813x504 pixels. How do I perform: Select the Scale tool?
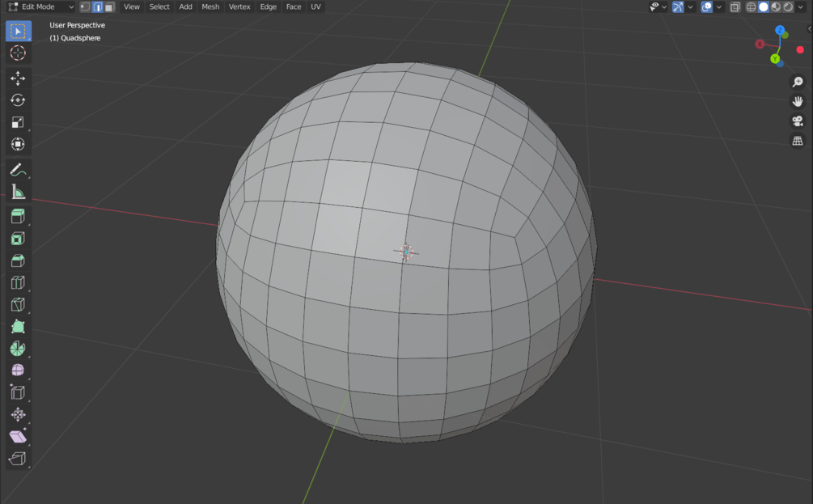coord(18,121)
